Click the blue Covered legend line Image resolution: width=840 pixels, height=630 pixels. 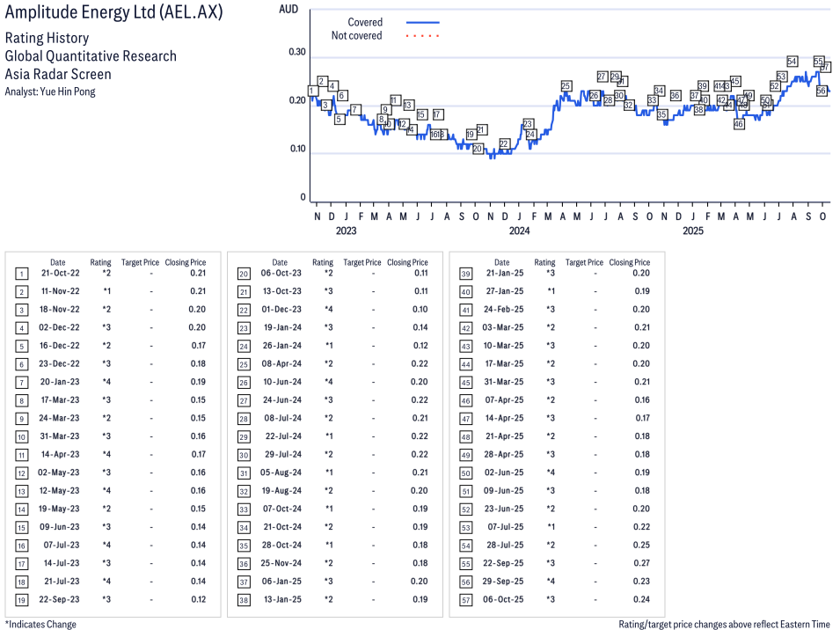422,22
